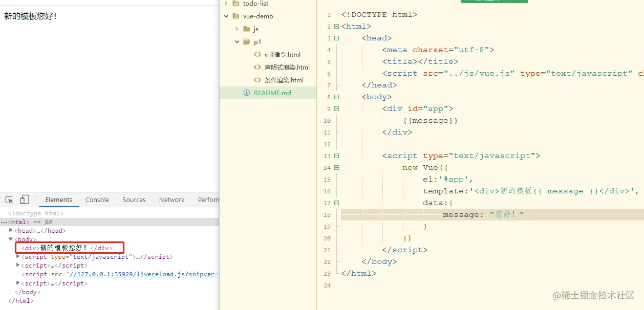This screenshot has width=644, height=310.
Task: Switch to the Elements tab
Action: pyautogui.click(x=59, y=200)
